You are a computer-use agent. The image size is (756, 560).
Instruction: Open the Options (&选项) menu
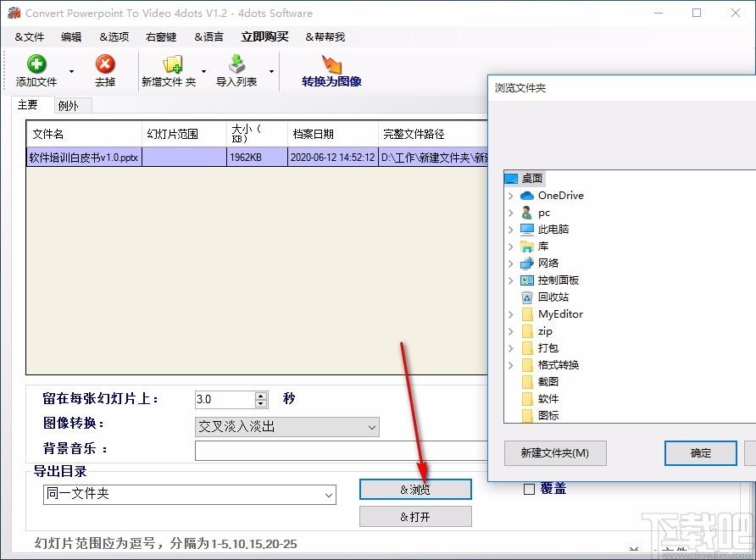point(114,36)
